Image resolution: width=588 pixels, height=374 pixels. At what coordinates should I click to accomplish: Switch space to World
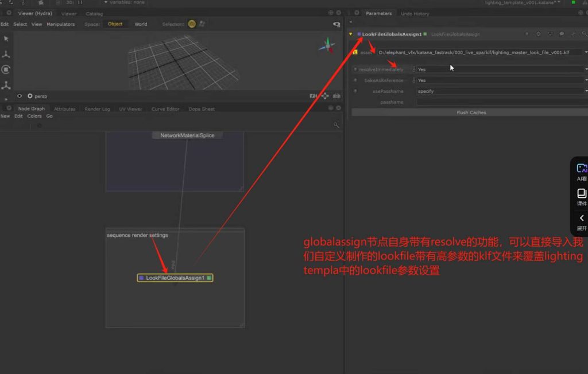click(x=141, y=24)
